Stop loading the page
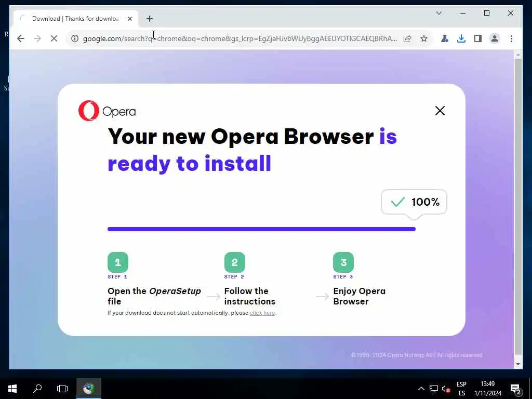Image resolution: width=532 pixels, height=399 pixels. point(54,38)
